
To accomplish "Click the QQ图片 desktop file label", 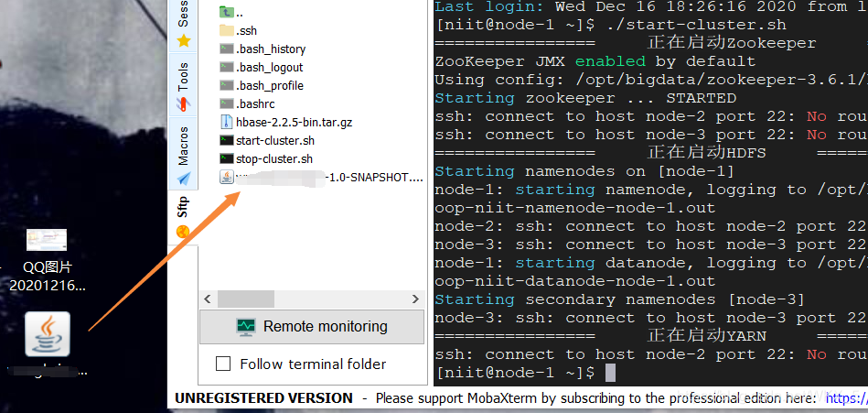I will [x=47, y=277].
